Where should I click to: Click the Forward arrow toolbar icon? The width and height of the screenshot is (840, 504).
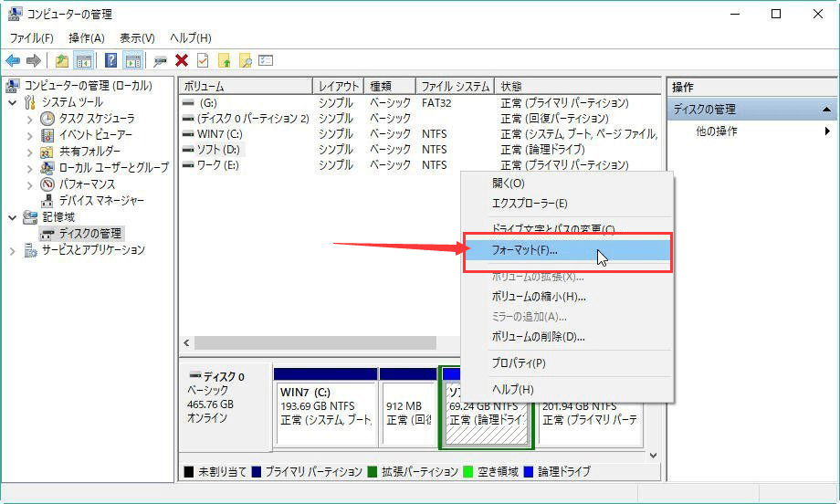[x=34, y=60]
